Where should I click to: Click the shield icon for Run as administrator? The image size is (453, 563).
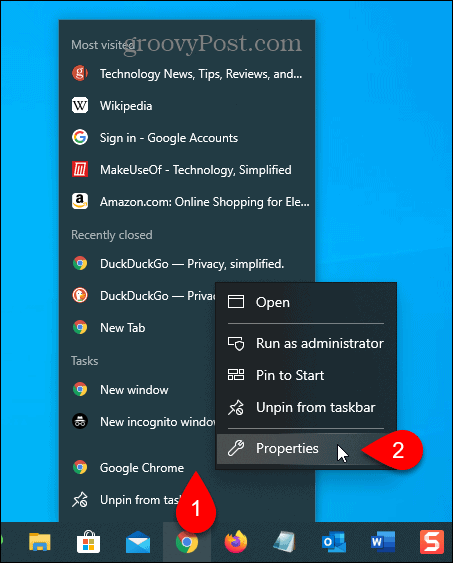(x=236, y=344)
